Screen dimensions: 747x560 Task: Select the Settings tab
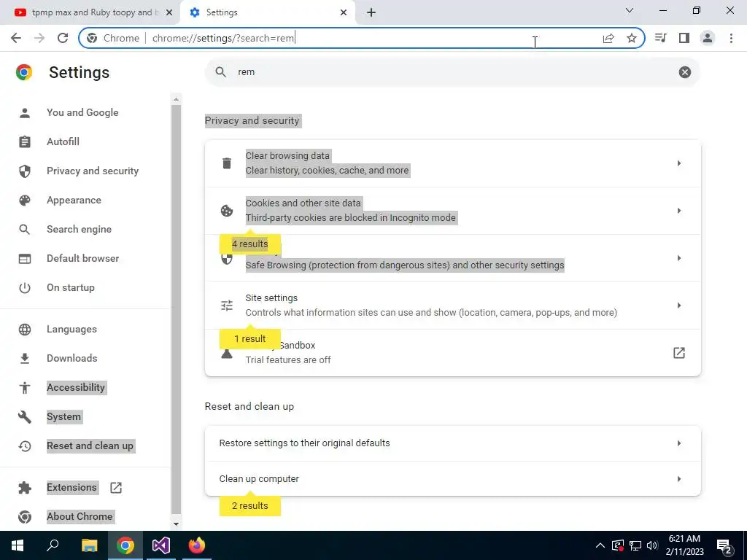click(267, 12)
